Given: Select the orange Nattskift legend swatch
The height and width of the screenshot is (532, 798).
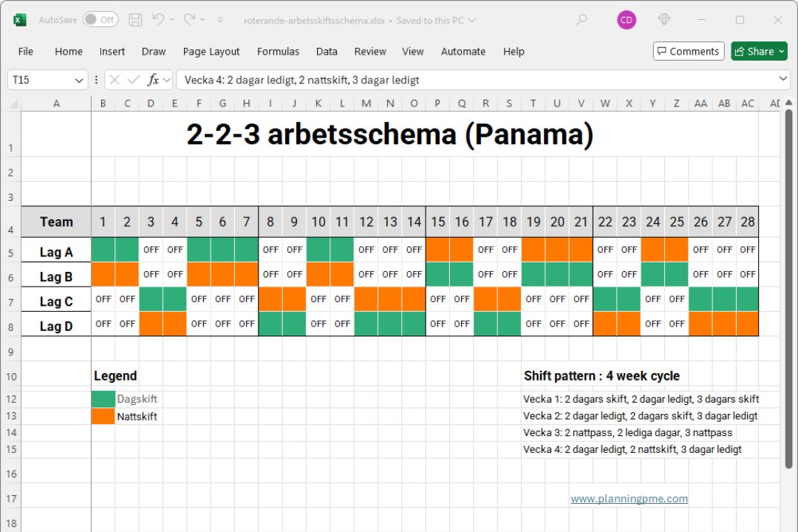Looking at the screenshot, I should tap(103, 416).
